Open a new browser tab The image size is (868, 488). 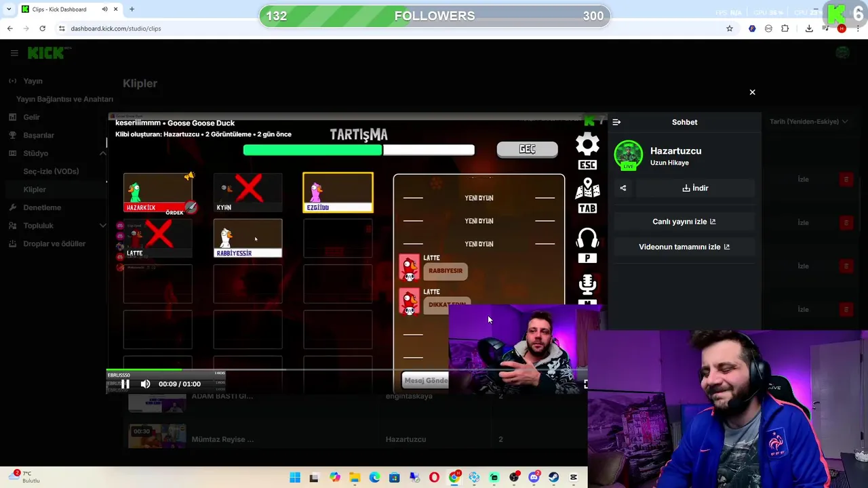coord(132,9)
